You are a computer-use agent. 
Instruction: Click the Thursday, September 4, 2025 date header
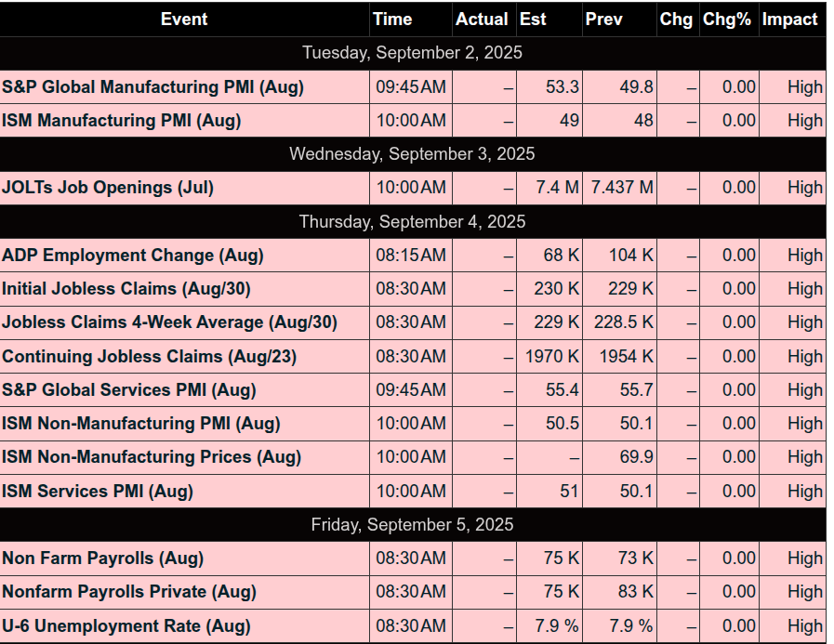(412, 221)
